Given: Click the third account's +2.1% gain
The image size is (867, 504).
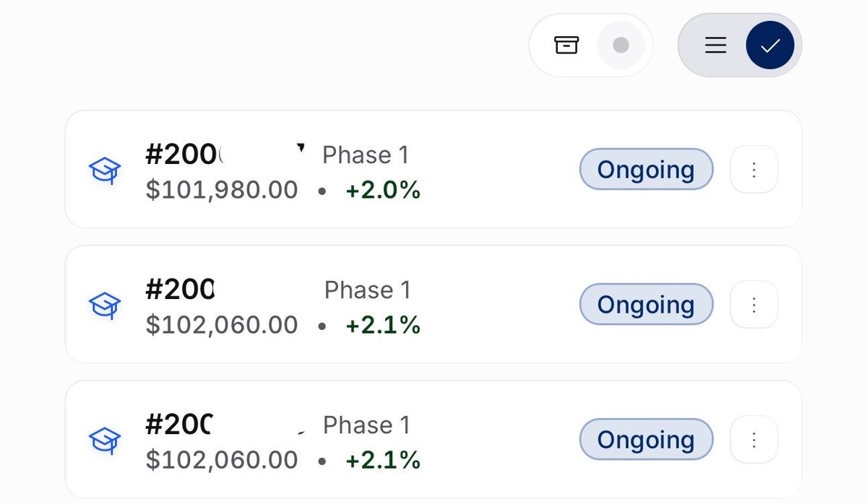Looking at the screenshot, I should tap(383, 459).
